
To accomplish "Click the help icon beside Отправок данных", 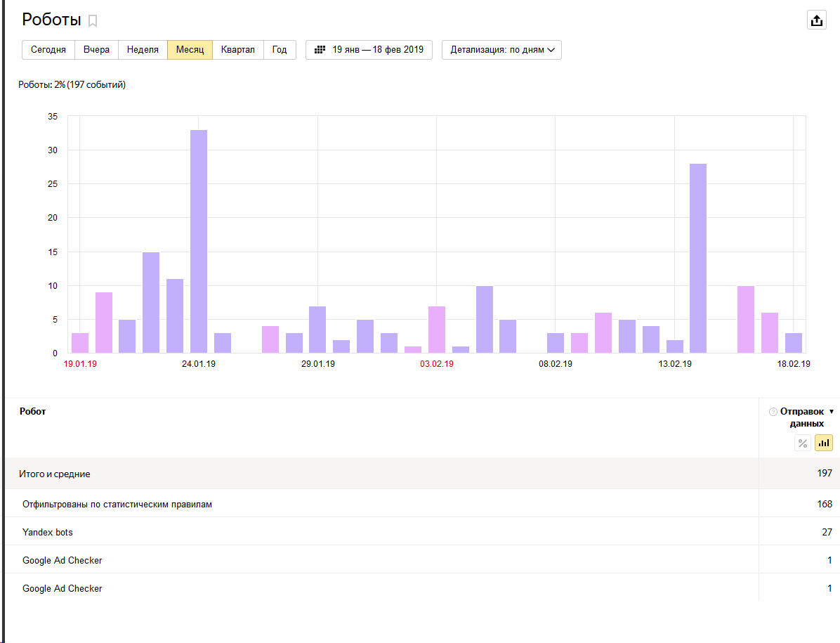I will [773, 412].
